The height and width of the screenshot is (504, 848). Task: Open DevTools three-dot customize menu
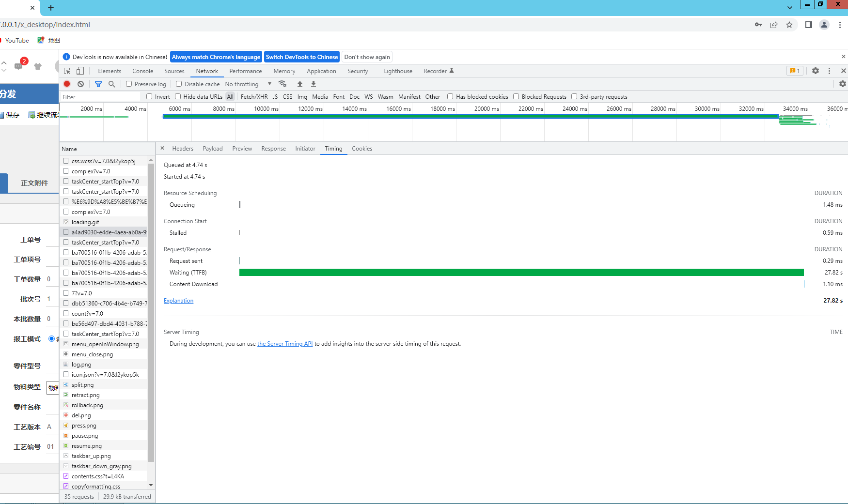click(x=830, y=71)
